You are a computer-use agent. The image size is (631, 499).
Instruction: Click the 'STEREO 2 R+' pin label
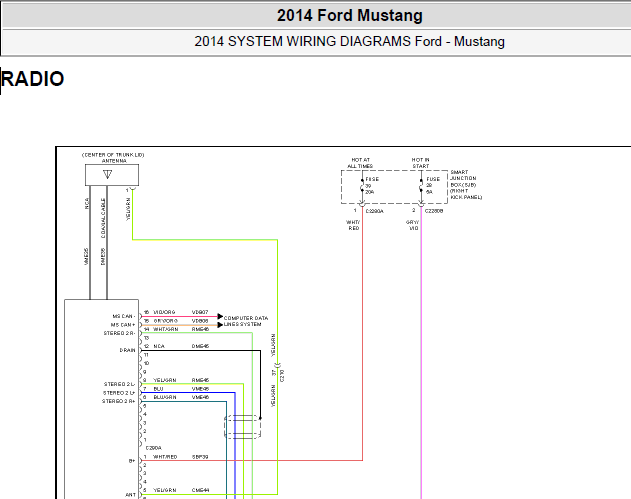coord(119,401)
